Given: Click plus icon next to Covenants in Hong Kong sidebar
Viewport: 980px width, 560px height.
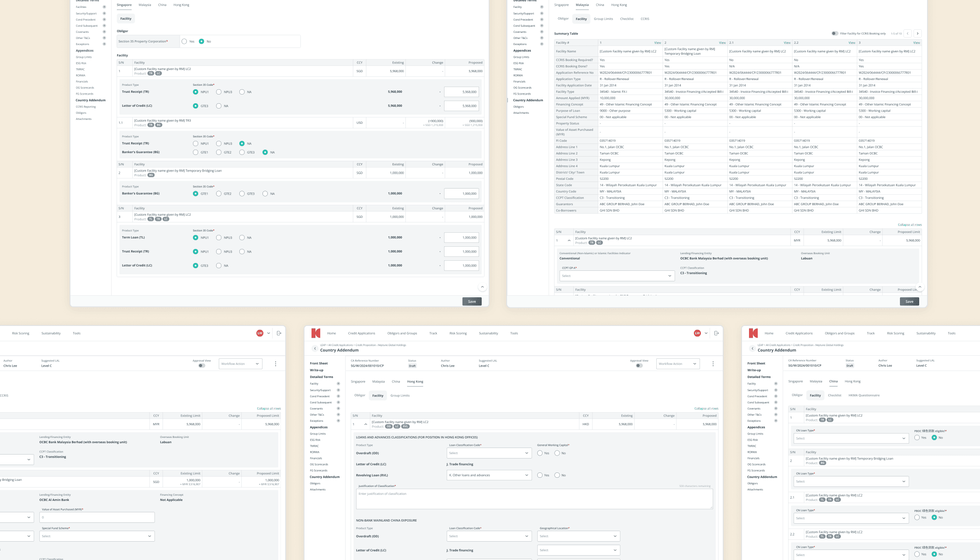Looking at the screenshot, I should 338,409.
